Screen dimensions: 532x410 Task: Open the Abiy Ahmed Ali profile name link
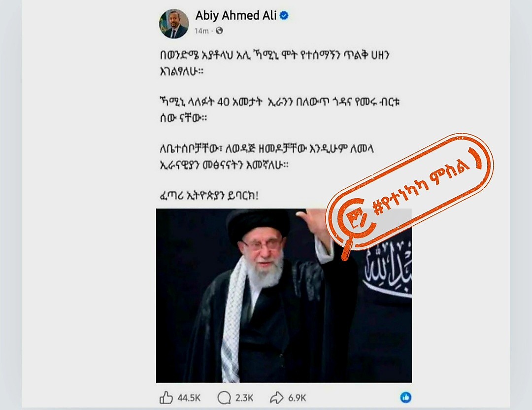[x=236, y=16]
